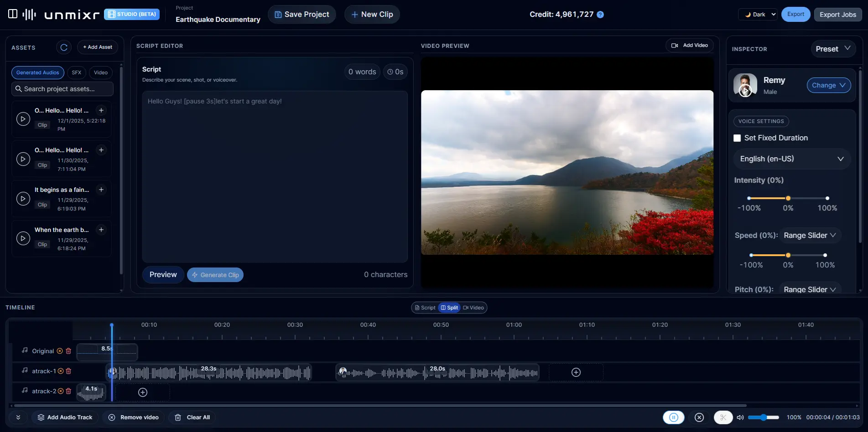Viewport: 868px width, 432px height.
Task: Switch to the SFX assets tab
Action: [x=76, y=72]
